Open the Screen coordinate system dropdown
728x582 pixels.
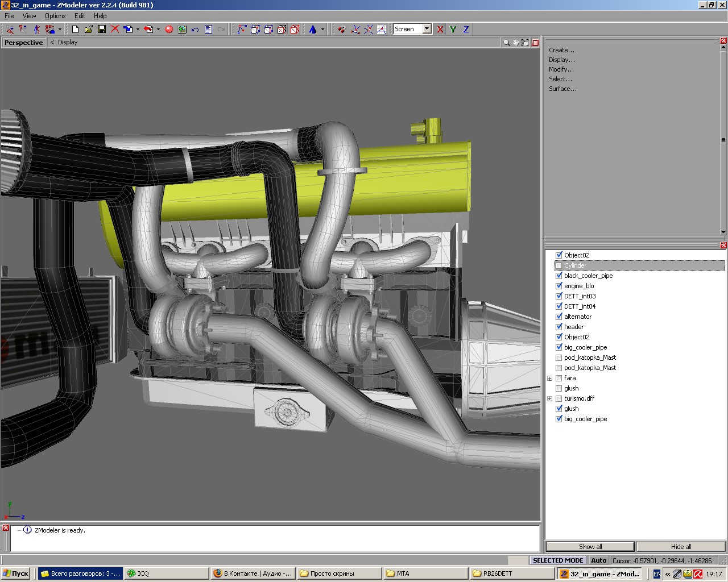click(427, 29)
